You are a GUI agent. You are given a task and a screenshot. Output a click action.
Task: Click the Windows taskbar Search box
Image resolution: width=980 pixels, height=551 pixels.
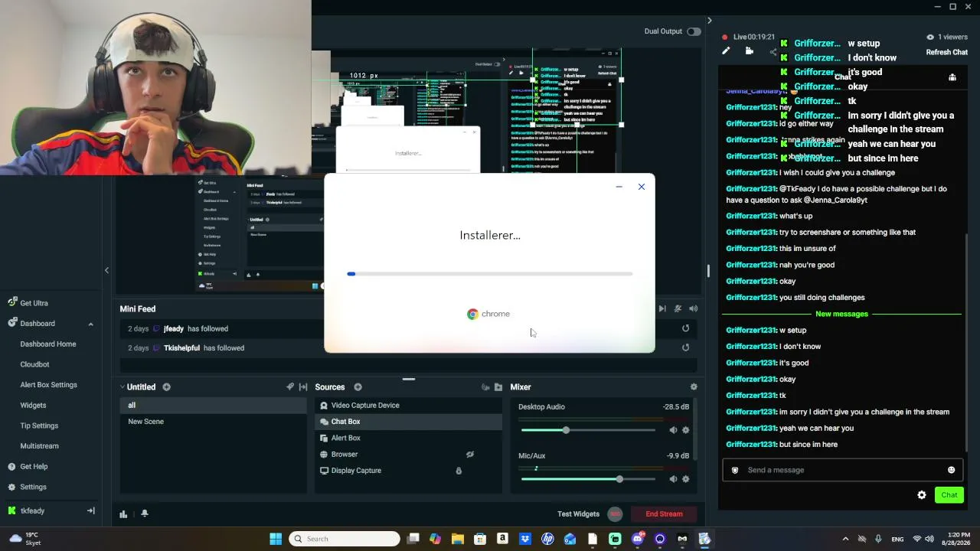[345, 539]
